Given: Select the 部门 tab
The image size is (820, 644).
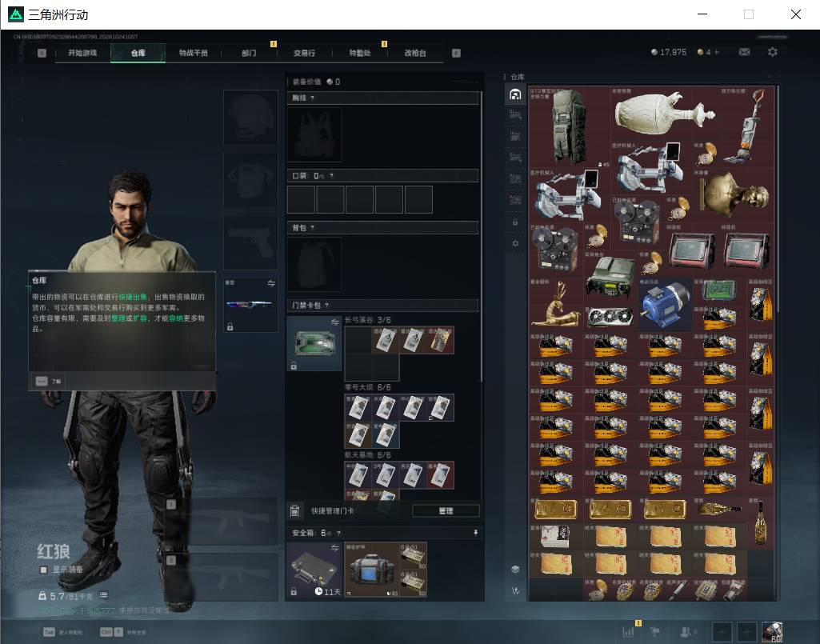Looking at the screenshot, I should 249,53.
